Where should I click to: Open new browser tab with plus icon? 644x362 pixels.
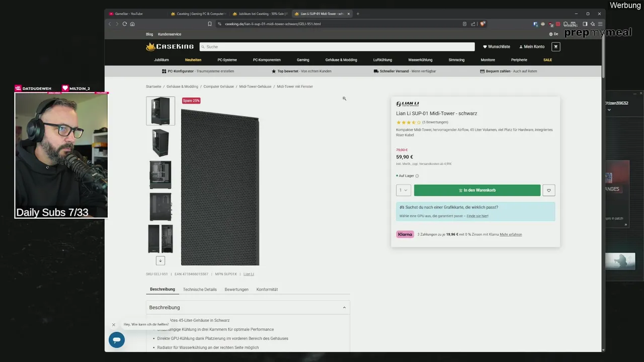(x=358, y=14)
